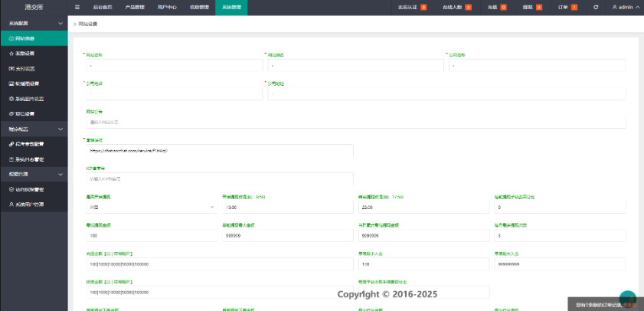Click the orange badge next to 订单
The image size is (644, 311).
pos(574,8)
